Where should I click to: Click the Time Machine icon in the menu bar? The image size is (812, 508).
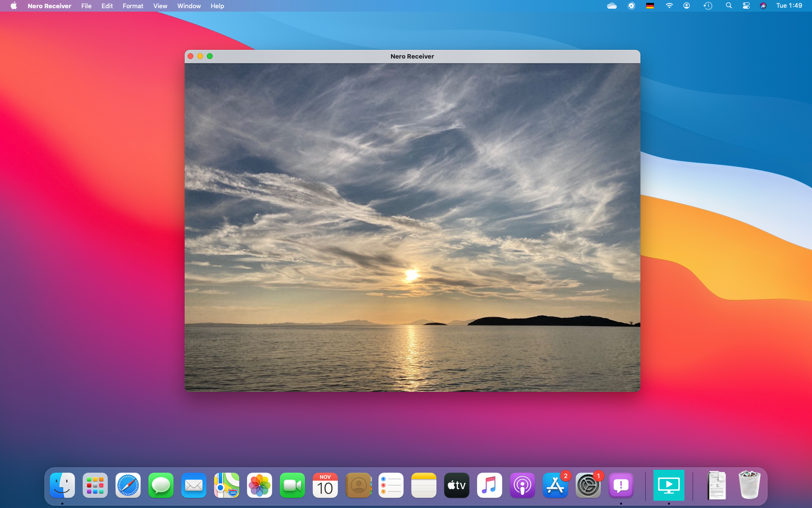point(708,6)
